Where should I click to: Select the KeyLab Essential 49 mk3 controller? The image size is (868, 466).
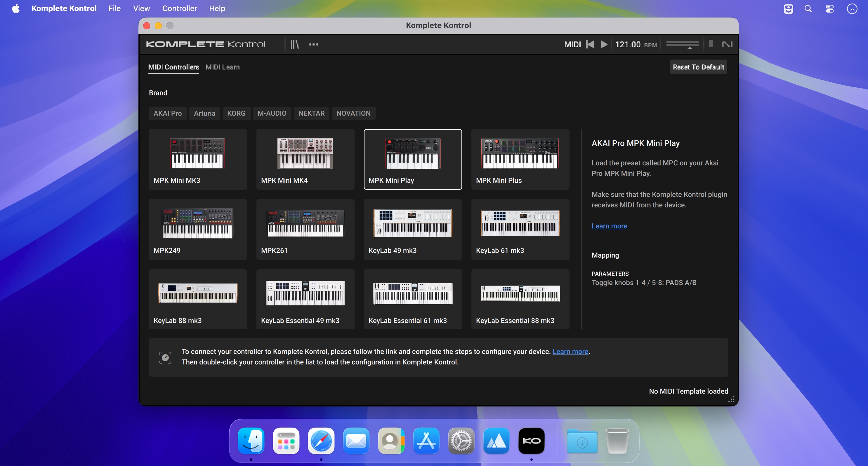[x=305, y=299]
